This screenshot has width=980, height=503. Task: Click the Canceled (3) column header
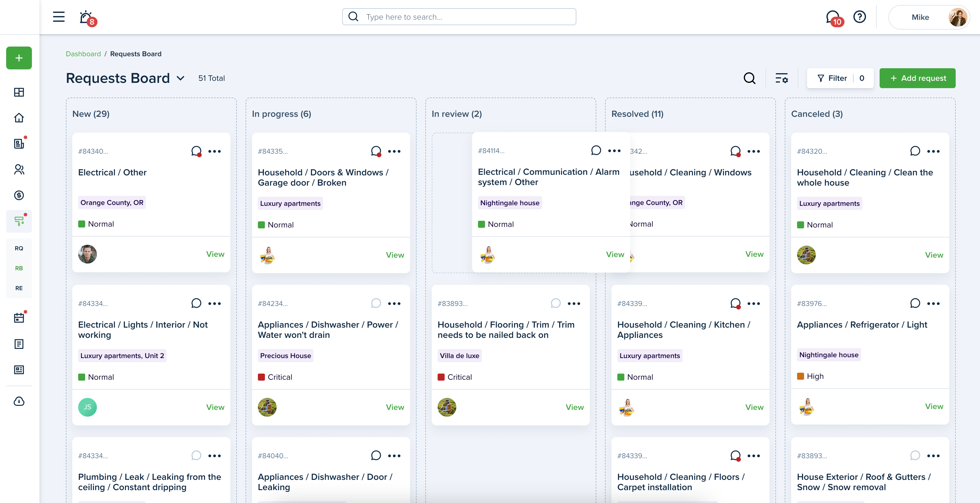click(x=817, y=114)
